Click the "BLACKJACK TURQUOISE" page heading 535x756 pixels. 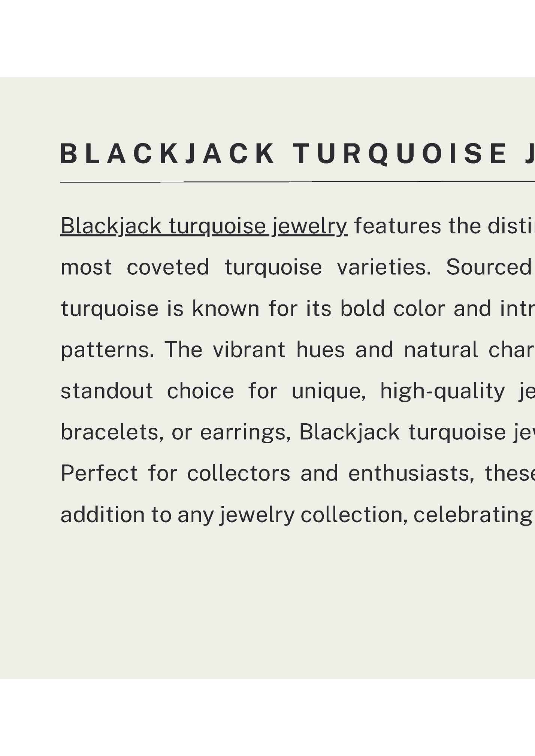click(283, 154)
